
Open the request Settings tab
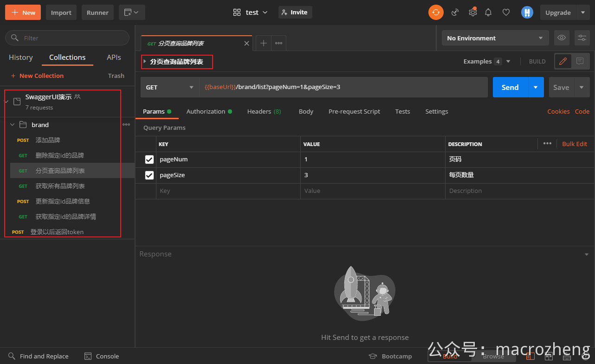click(437, 111)
